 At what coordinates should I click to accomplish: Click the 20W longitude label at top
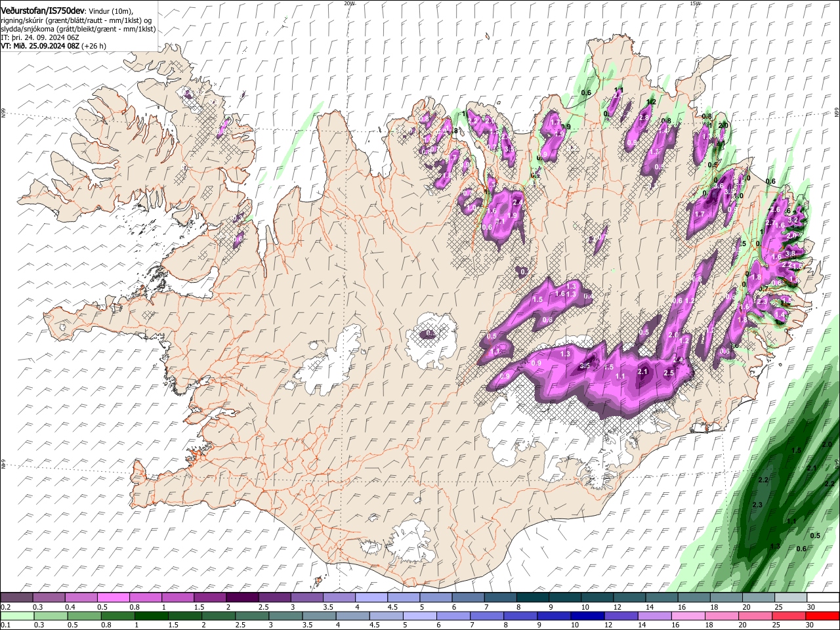click(x=349, y=3)
